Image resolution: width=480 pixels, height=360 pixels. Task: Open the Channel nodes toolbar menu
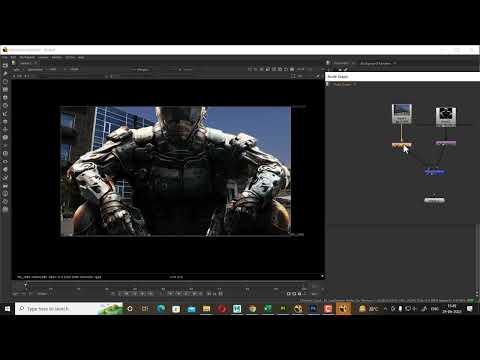click(5, 89)
